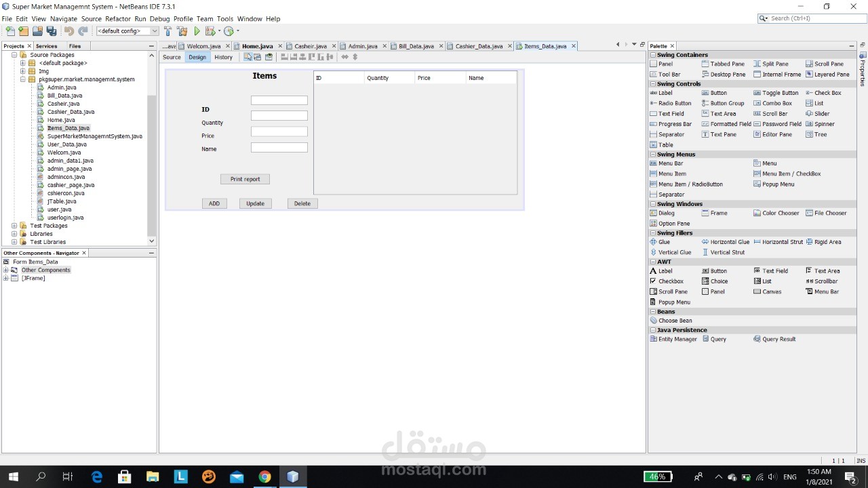Expand the default package node
The image size is (868, 488).
[22, 63]
